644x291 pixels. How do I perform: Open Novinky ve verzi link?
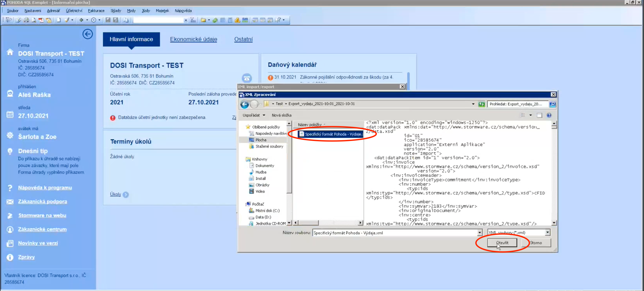[x=38, y=243]
